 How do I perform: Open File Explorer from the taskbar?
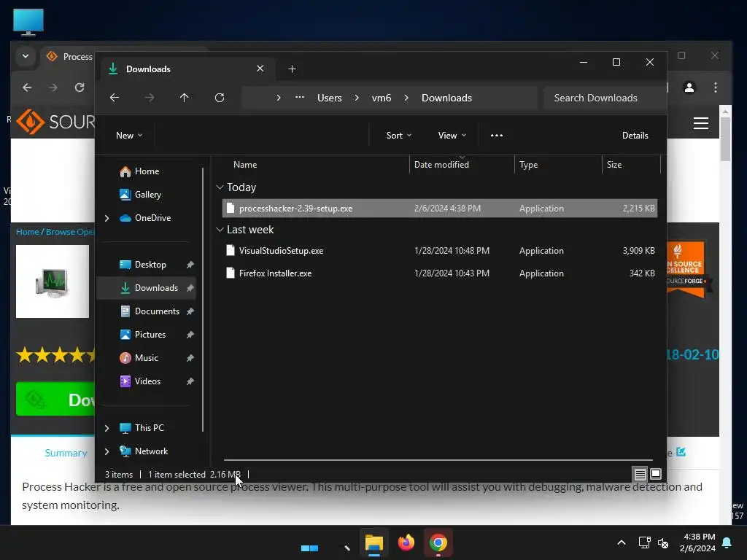374,542
